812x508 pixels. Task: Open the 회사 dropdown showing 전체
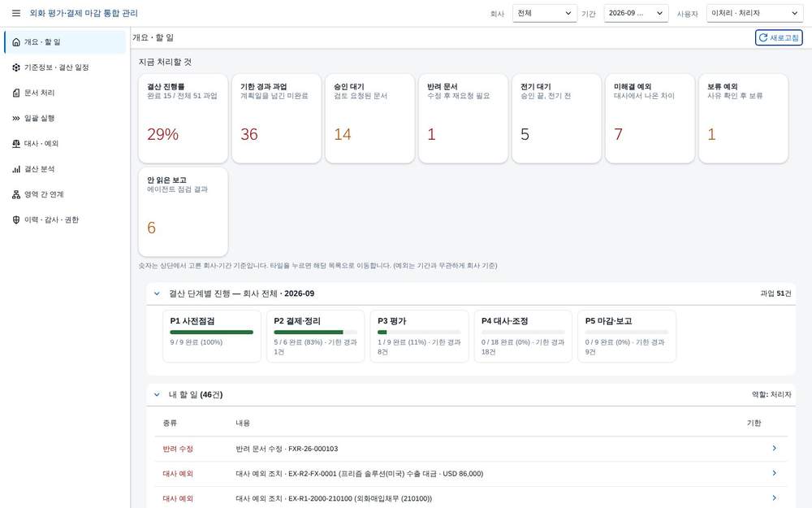pyautogui.click(x=544, y=13)
